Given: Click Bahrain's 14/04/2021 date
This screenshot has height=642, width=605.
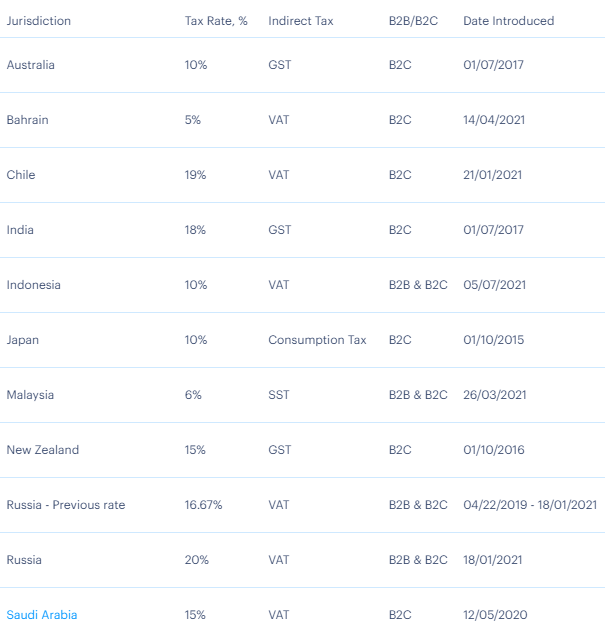Looking at the screenshot, I should click(494, 120).
